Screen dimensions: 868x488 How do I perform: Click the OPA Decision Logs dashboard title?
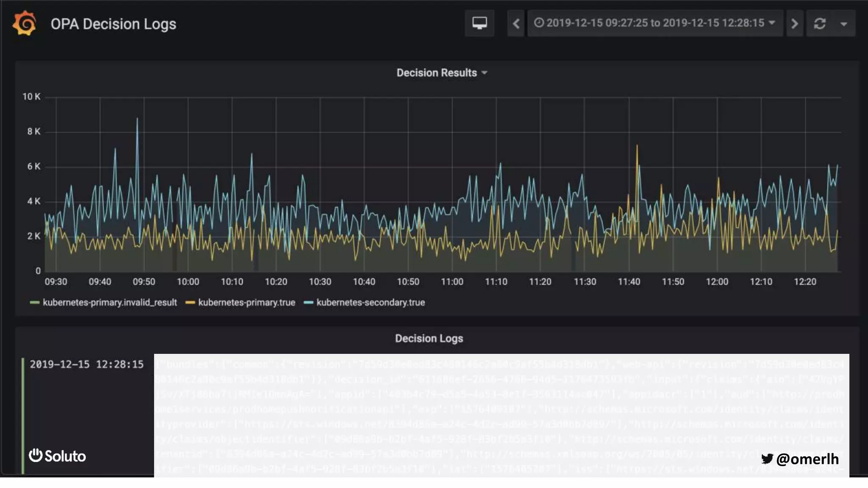113,24
